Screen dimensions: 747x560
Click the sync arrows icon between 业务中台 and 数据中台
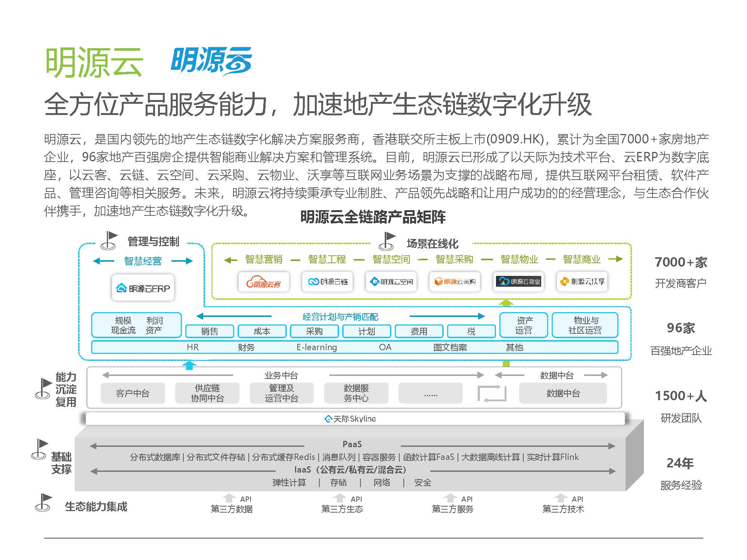492,394
